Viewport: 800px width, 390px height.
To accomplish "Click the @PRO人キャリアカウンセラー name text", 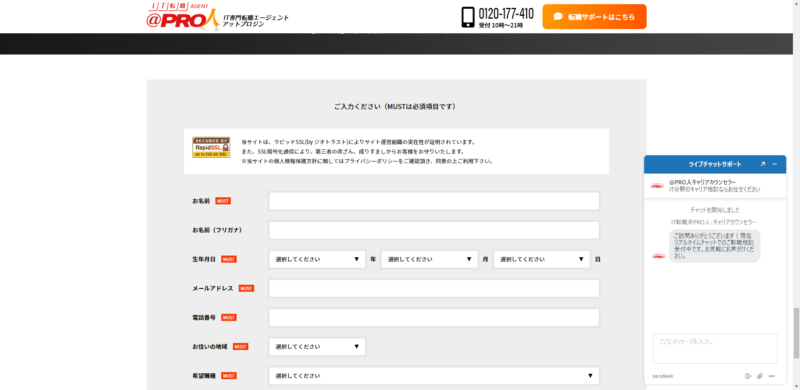I will pos(703,182).
